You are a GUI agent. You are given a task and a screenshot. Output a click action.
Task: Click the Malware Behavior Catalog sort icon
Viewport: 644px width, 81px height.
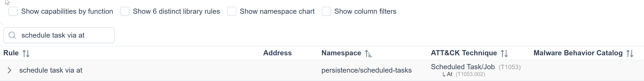click(x=630, y=53)
